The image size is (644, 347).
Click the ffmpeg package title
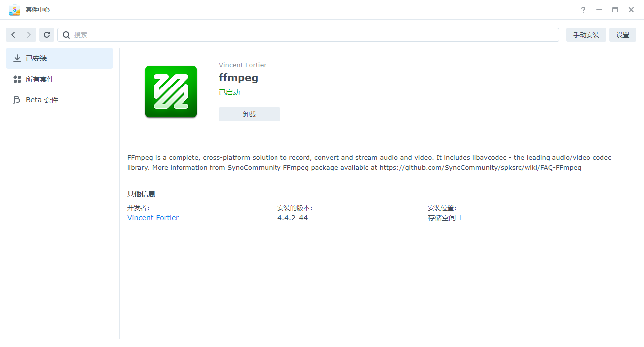coord(239,78)
